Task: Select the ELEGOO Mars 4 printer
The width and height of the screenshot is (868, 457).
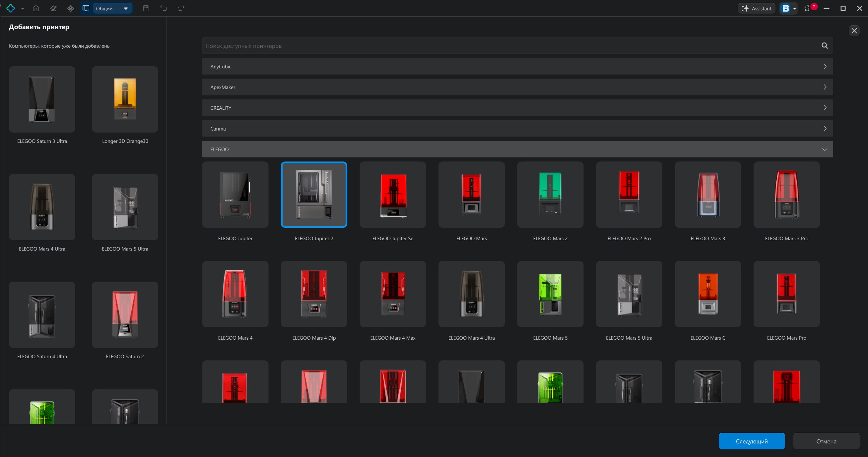Action: [235, 294]
